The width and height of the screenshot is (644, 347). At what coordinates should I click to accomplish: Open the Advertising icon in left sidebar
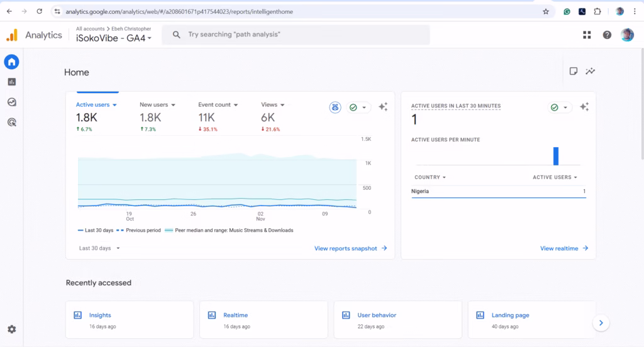[11, 122]
